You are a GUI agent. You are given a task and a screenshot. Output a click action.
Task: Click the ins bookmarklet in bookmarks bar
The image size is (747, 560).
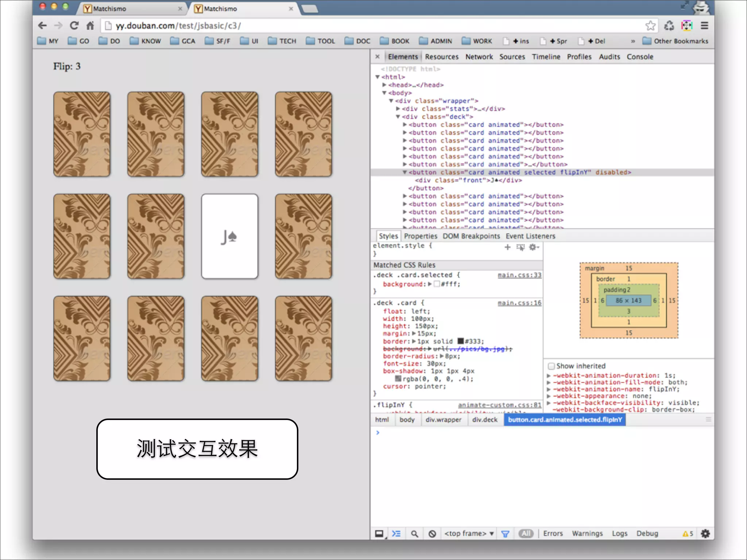(x=516, y=41)
